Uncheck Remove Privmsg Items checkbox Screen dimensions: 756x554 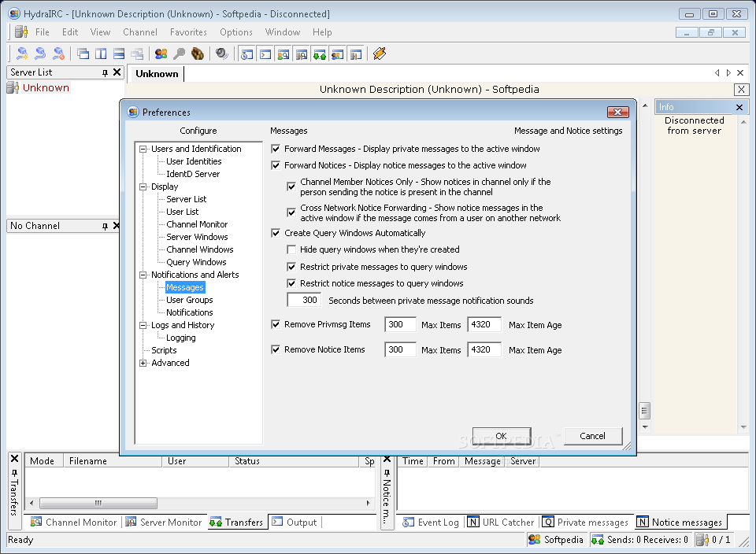[x=276, y=324]
